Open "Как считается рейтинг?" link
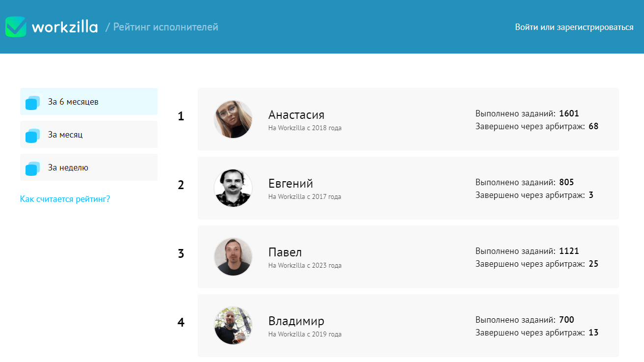 pyautogui.click(x=65, y=199)
